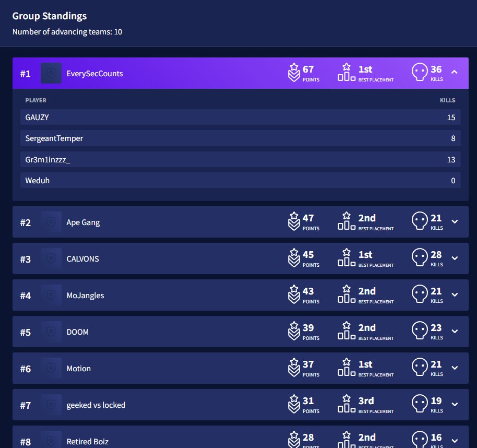Click the podium placement icon for DOOM

[x=347, y=331]
